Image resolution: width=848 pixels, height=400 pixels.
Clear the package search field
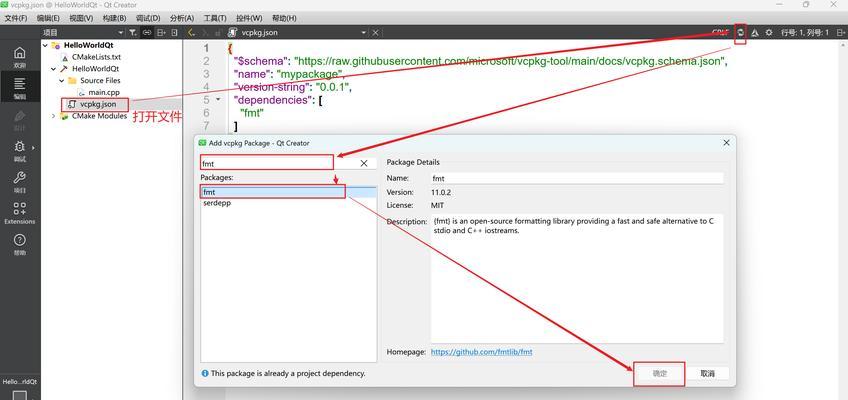pyautogui.click(x=364, y=163)
